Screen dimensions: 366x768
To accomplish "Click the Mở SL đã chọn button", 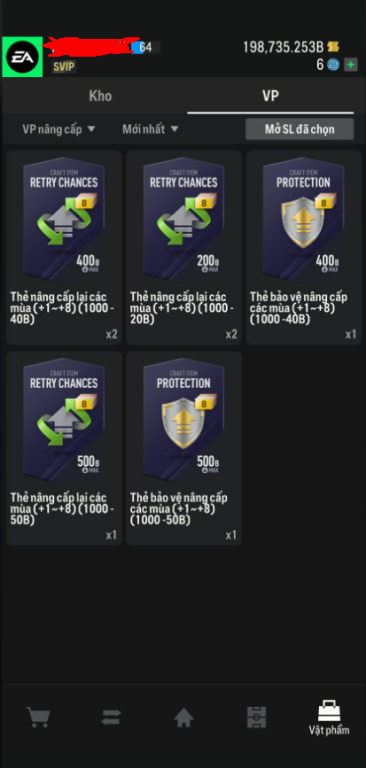I will (299, 129).
